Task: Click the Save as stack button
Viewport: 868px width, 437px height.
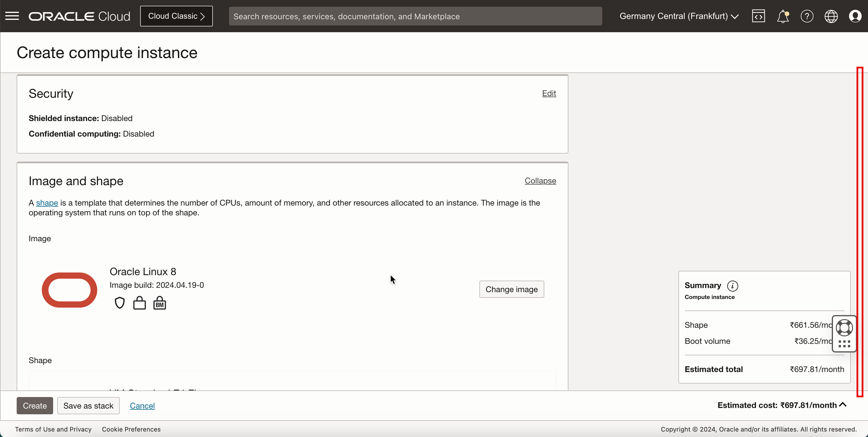Action: [x=88, y=406]
